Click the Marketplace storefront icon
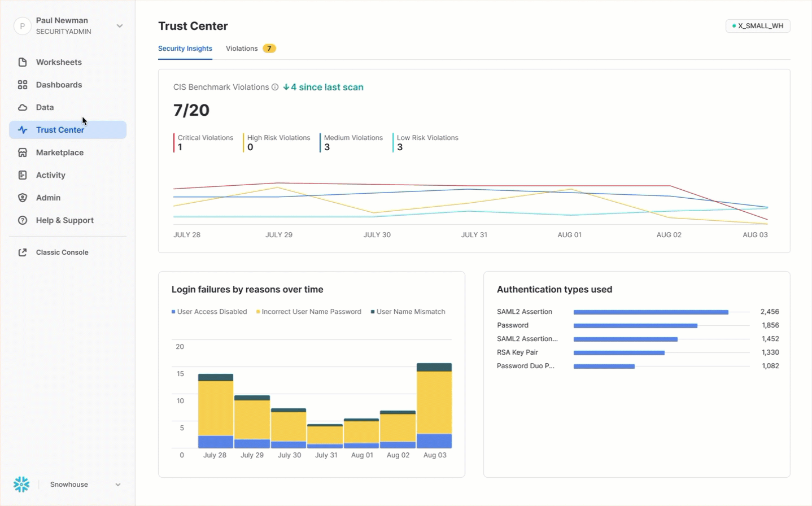Image resolution: width=812 pixels, height=506 pixels. tap(23, 152)
